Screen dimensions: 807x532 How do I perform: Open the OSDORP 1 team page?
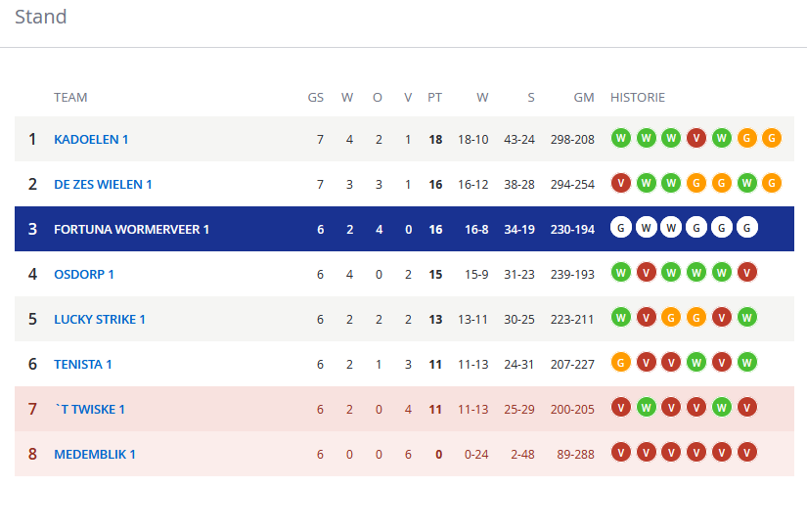84,274
